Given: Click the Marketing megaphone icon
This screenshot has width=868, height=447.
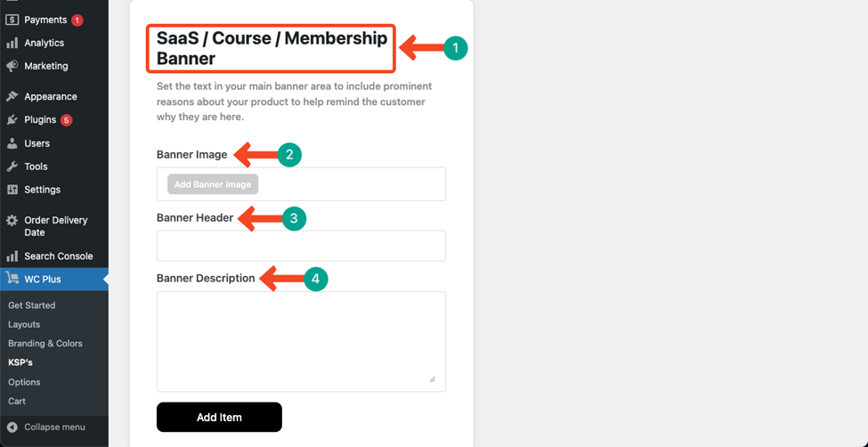Looking at the screenshot, I should point(12,66).
